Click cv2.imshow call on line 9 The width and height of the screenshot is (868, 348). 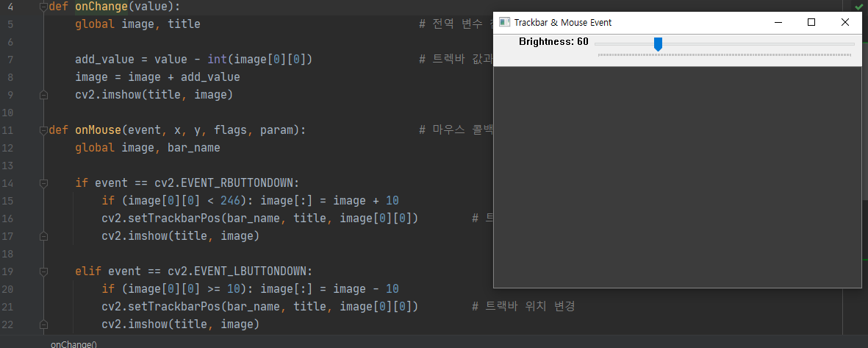point(154,95)
